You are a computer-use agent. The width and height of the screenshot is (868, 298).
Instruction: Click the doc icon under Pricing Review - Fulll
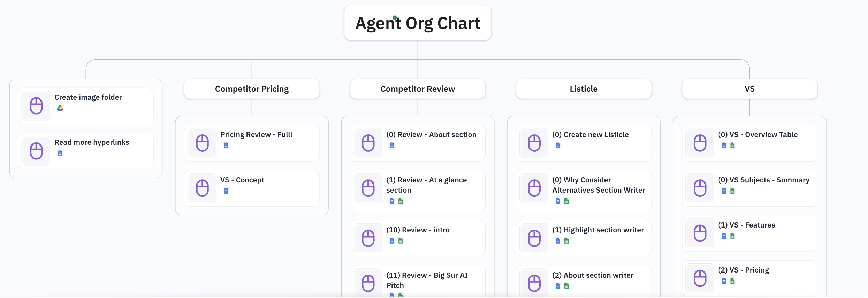point(226,146)
